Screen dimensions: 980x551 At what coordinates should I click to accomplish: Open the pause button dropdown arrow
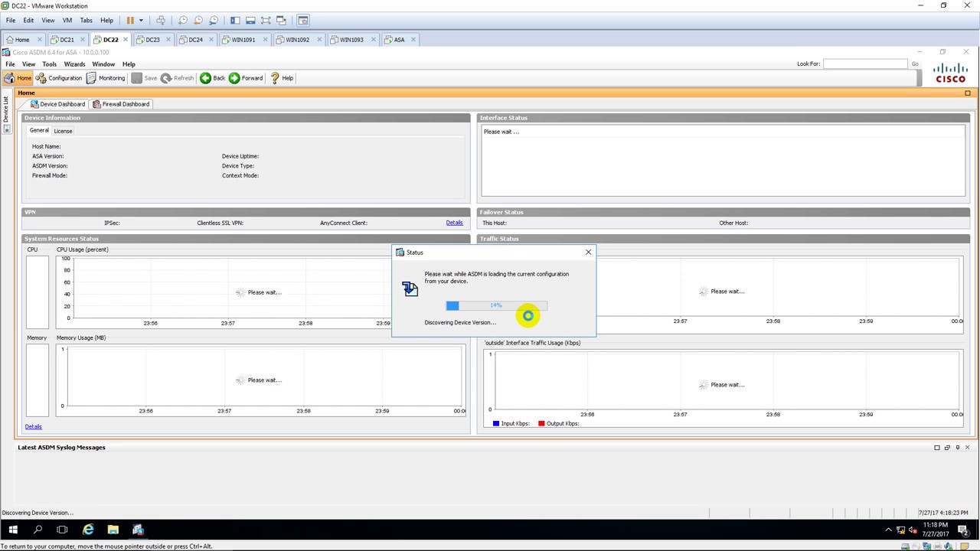(x=141, y=21)
